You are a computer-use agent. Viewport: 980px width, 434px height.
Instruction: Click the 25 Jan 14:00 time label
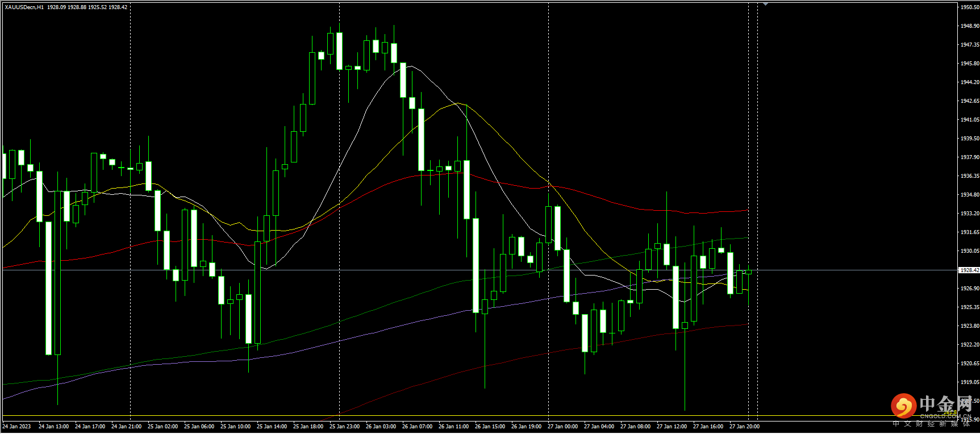[x=272, y=427]
